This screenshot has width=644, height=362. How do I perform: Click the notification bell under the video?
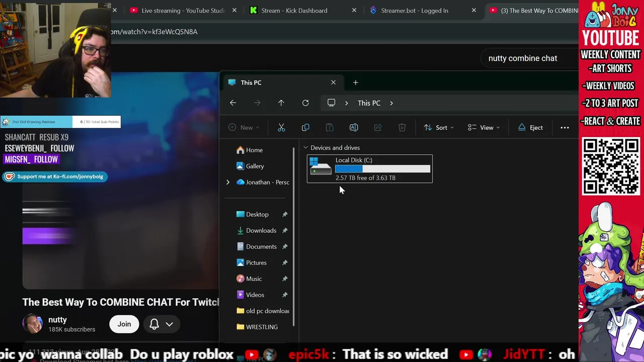coord(154,324)
